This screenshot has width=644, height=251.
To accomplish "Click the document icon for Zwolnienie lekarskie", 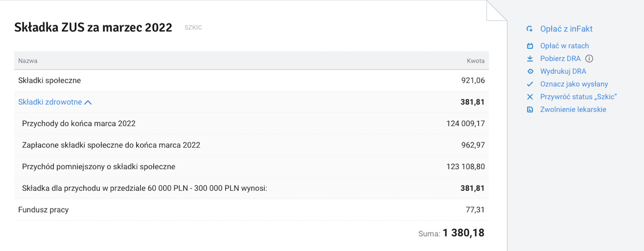I will [530, 110].
